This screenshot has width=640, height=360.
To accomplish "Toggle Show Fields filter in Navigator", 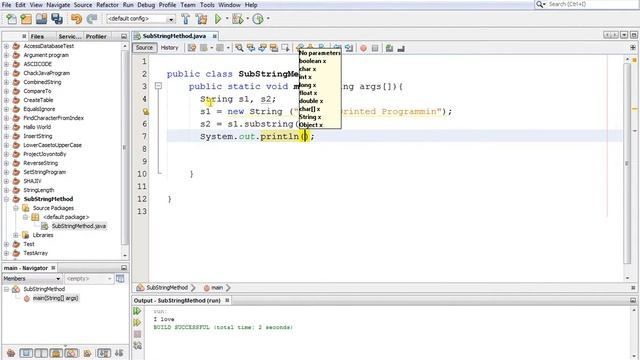I will (26, 353).
